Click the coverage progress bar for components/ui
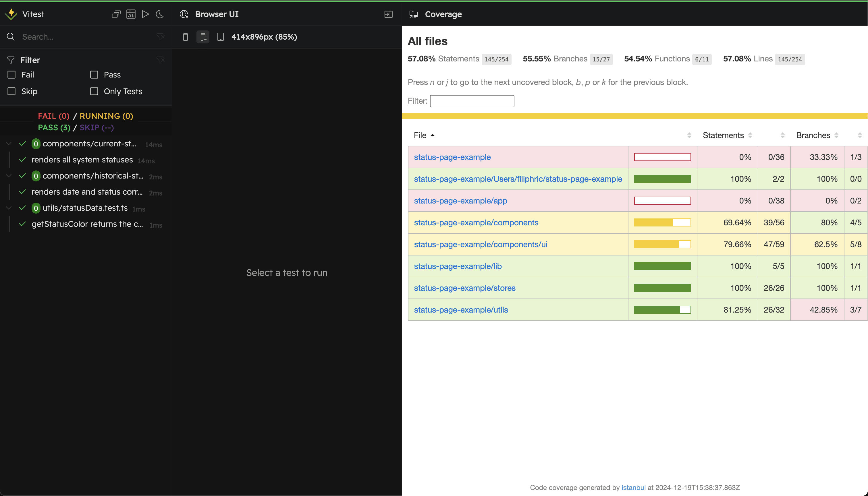The width and height of the screenshot is (868, 496). (662, 244)
